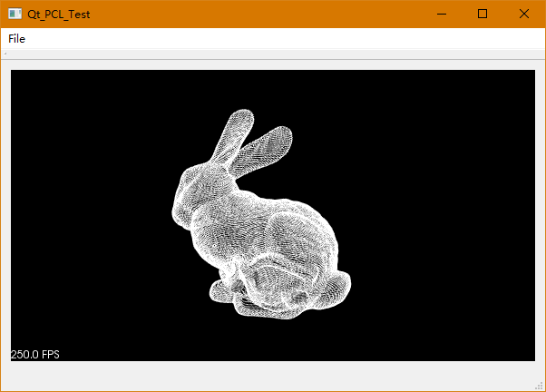Click the Qt_PCL_Test window title text

click(x=58, y=15)
